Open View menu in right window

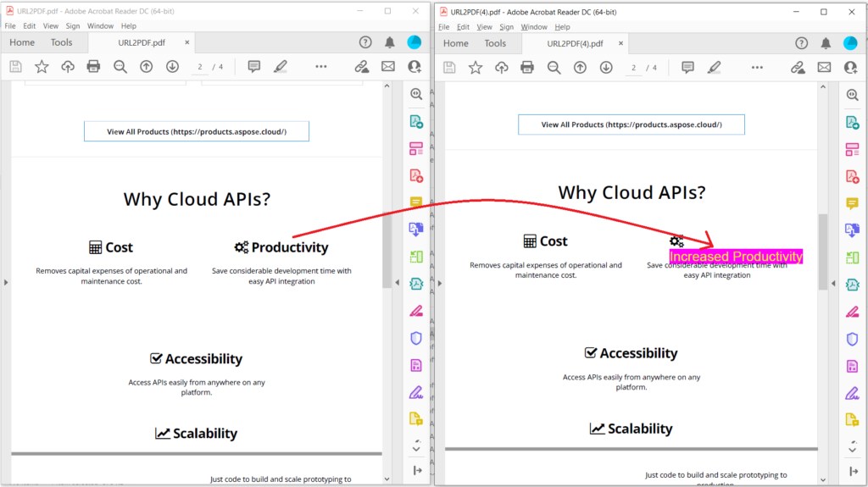click(484, 27)
